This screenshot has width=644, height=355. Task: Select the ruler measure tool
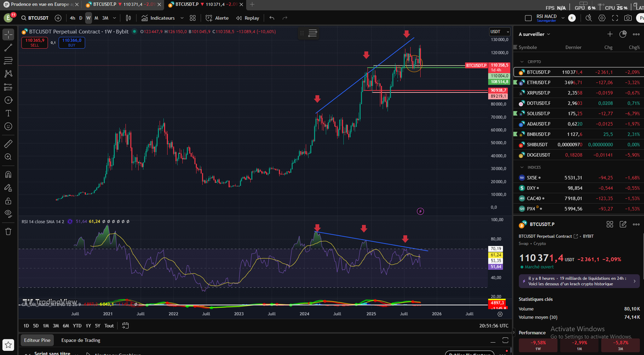point(8,143)
